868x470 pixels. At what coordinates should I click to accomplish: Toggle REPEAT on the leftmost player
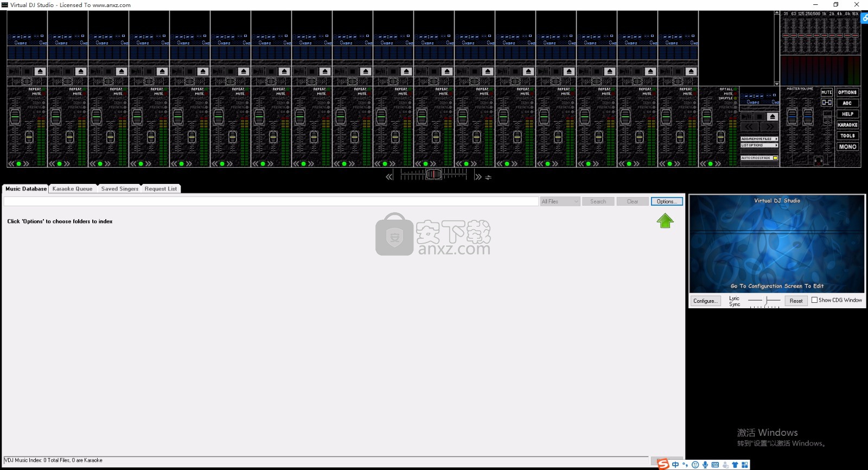click(37, 89)
